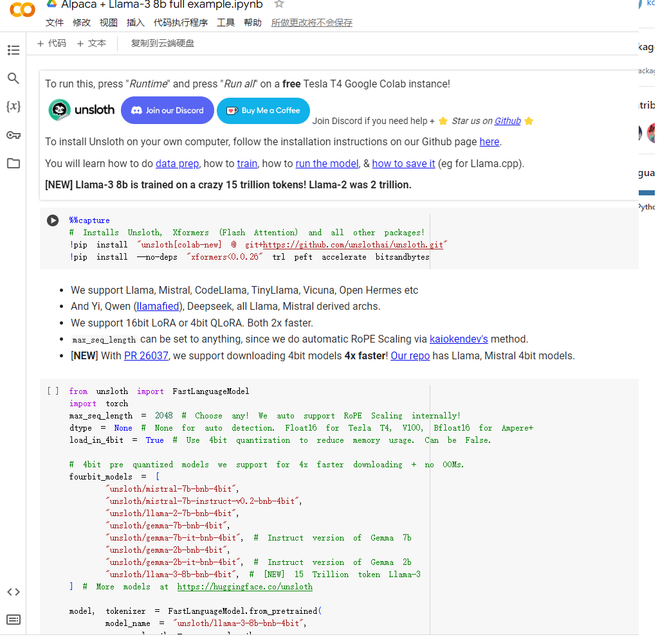
Task: Click the Join our Discord button
Action: [x=167, y=111]
